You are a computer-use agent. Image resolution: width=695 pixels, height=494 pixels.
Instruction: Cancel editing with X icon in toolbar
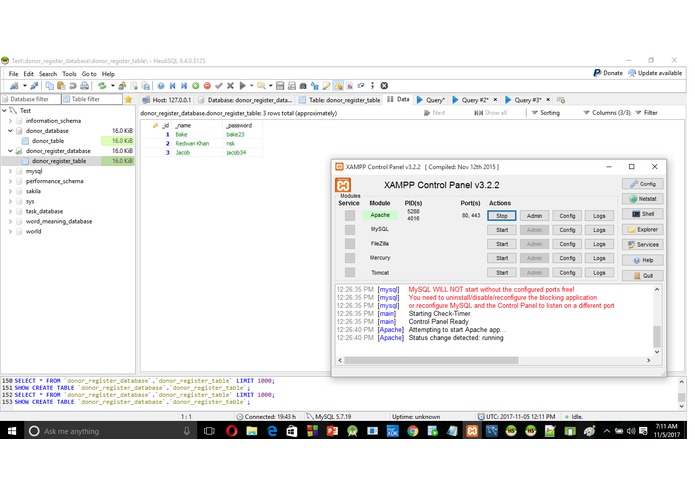coord(230,86)
